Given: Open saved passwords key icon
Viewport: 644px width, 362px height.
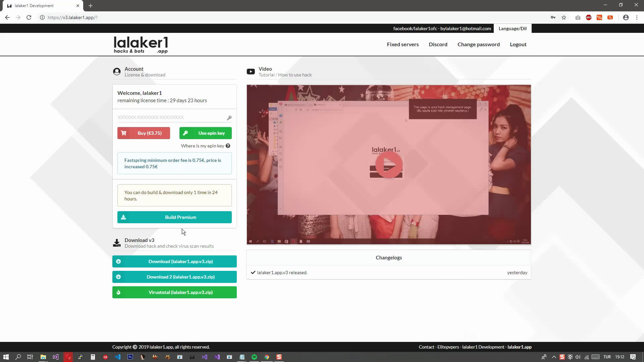Looking at the screenshot, I should (x=553, y=17).
